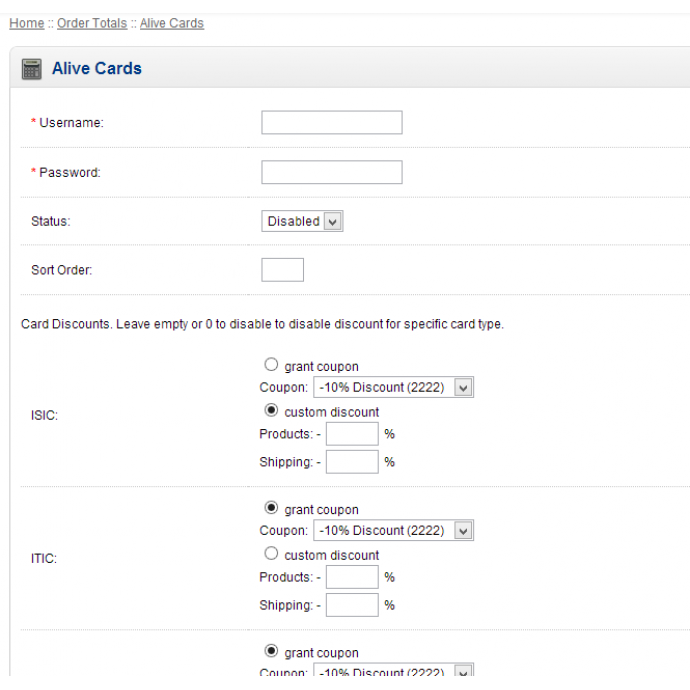Focus ISIC Products percent field
This screenshot has width=690, height=690.
[x=352, y=434]
